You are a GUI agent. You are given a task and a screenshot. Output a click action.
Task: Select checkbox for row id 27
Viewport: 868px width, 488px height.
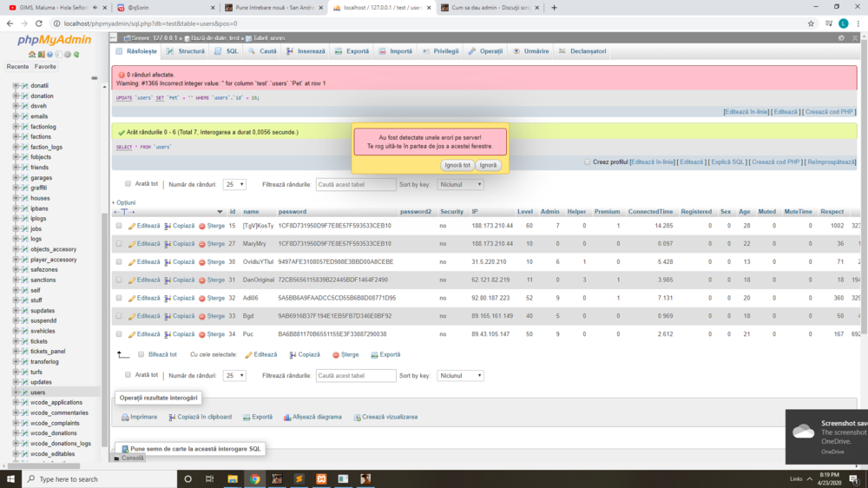pos(119,244)
